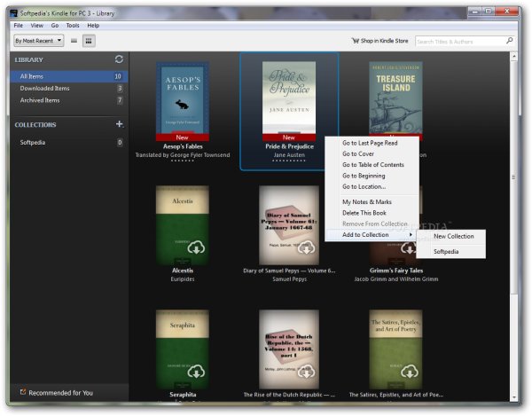532x416 pixels.
Task: Open Recommended for You section
Action: [59, 393]
